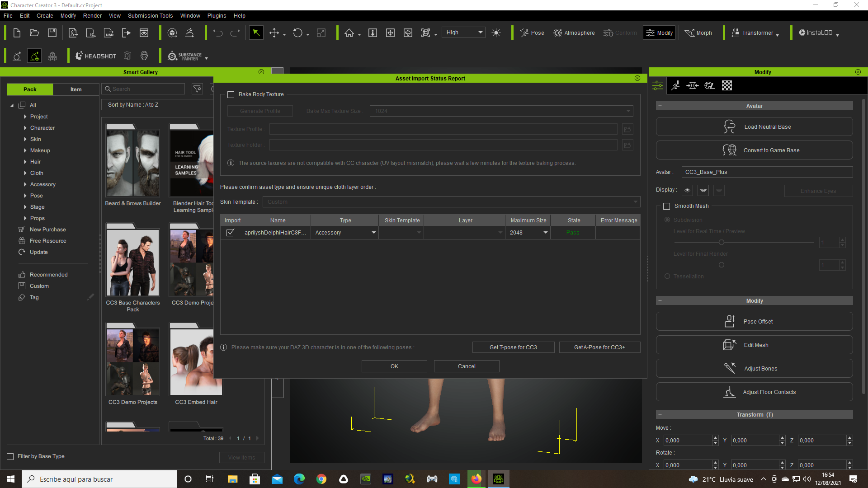Expand the Character tree node
Viewport: 868px width, 488px height.
point(25,128)
